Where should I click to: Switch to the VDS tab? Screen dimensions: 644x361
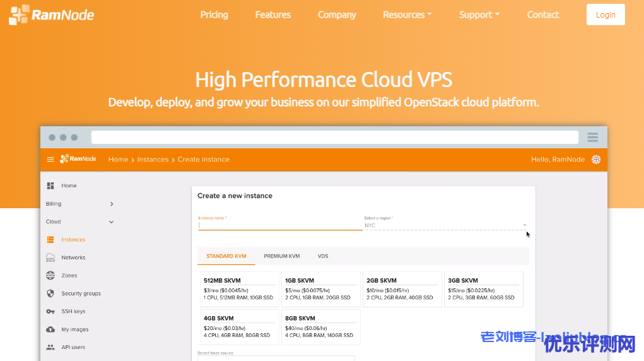point(323,256)
